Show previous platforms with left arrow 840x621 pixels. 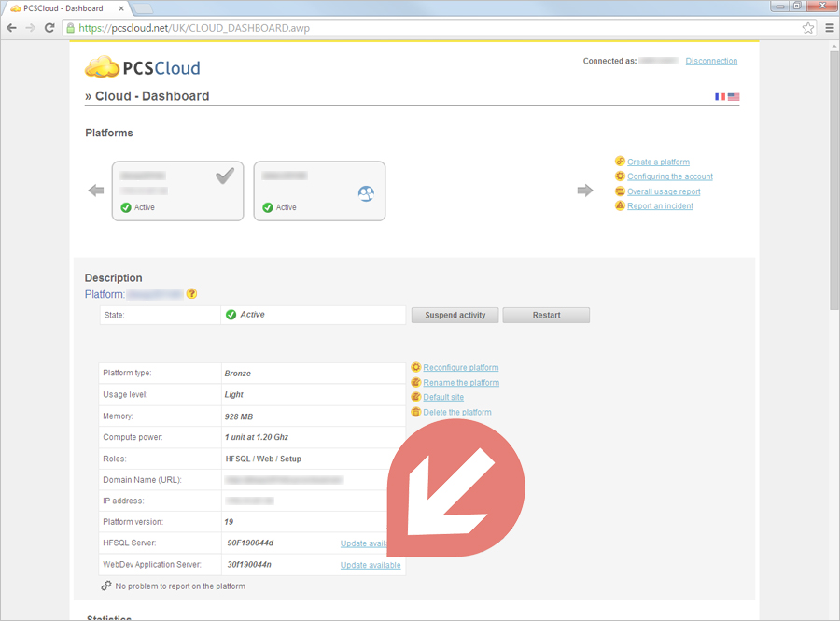click(x=96, y=191)
